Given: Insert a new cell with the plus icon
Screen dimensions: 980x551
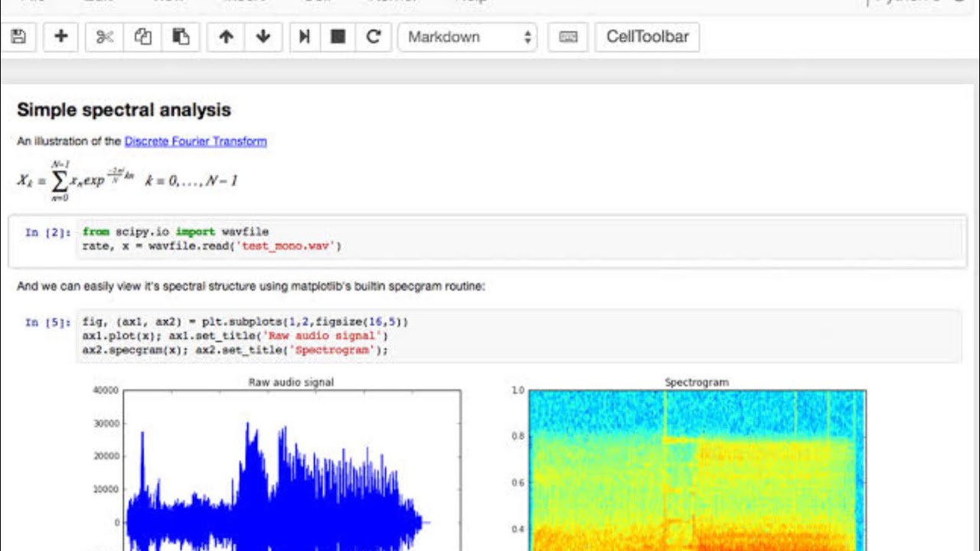Looking at the screenshot, I should click(61, 37).
